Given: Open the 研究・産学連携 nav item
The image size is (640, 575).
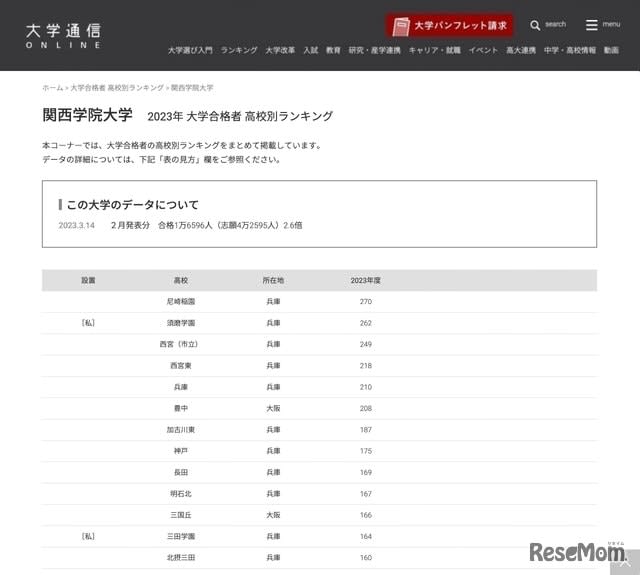Looking at the screenshot, I should pos(374,50).
